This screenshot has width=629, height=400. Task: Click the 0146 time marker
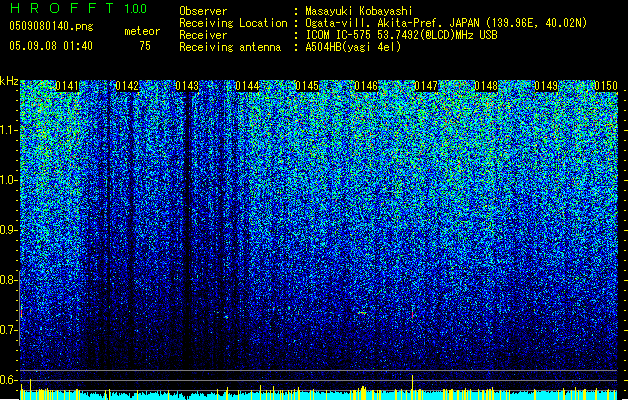(366, 86)
